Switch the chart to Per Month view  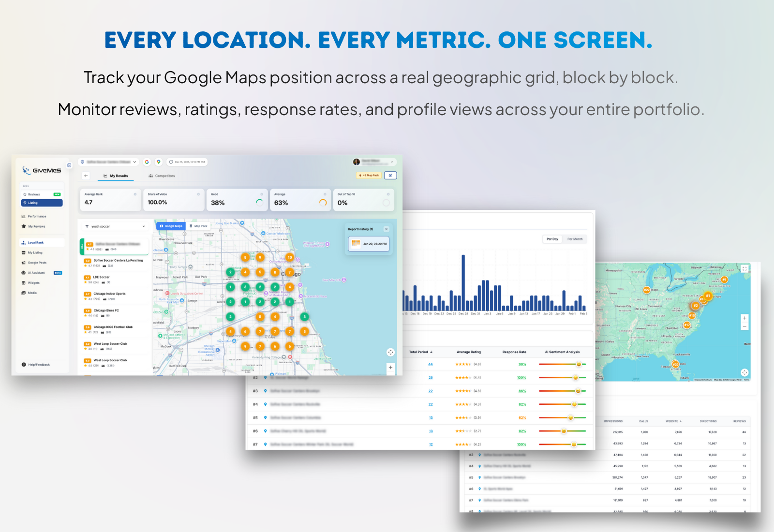(575, 239)
